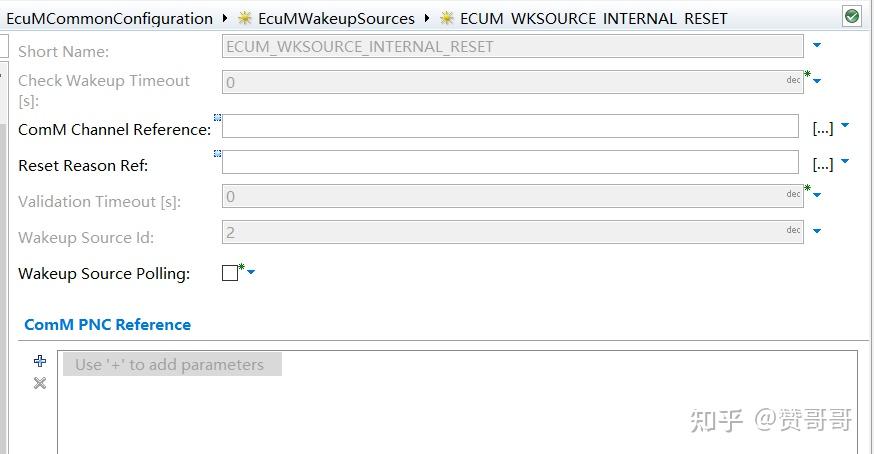The image size is (874, 454).
Task: Open ComM Channel Reference dropdown arrow
Action: point(845,126)
